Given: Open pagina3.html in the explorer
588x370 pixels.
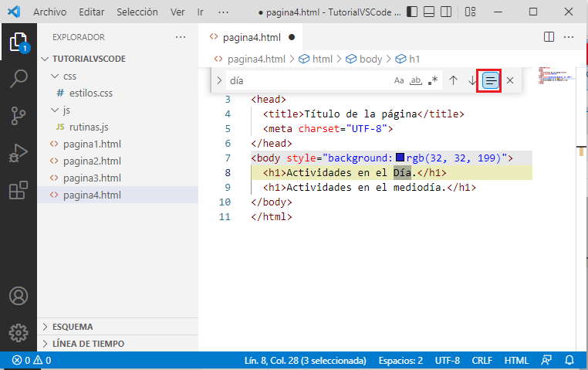Looking at the screenshot, I should (x=93, y=178).
